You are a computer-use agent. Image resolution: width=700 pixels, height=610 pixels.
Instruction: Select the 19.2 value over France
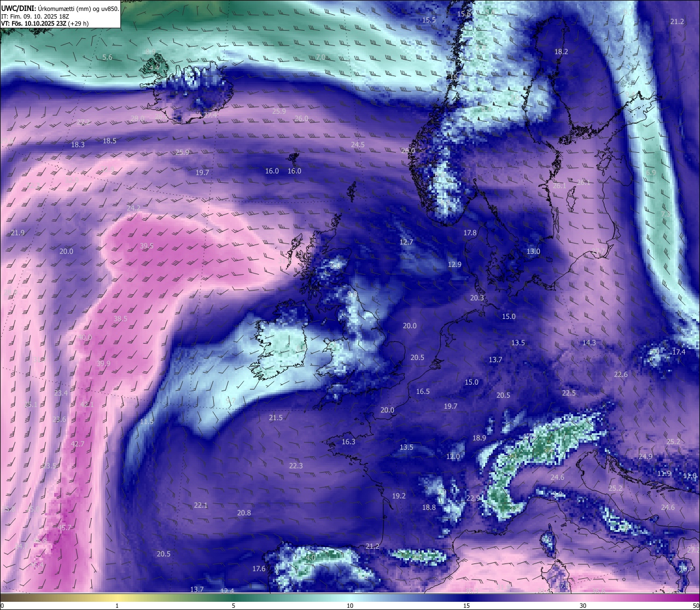pos(399,496)
